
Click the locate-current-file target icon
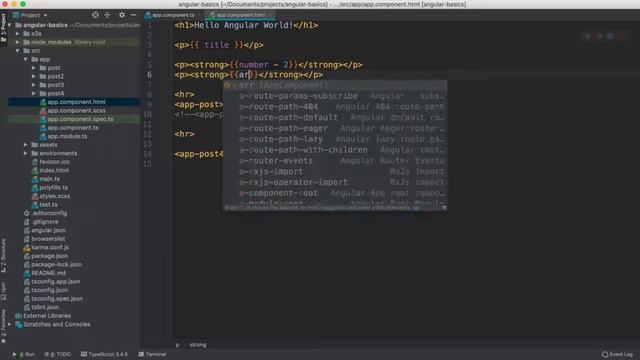[95, 15]
